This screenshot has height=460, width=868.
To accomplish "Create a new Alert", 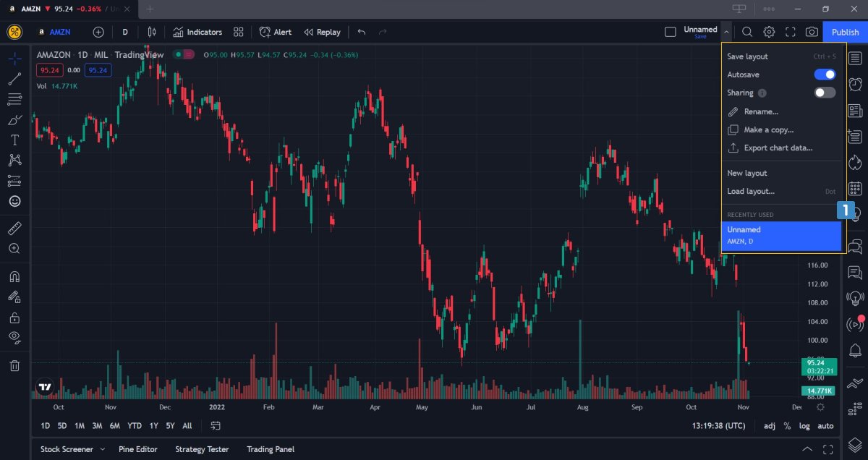I will point(276,32).
